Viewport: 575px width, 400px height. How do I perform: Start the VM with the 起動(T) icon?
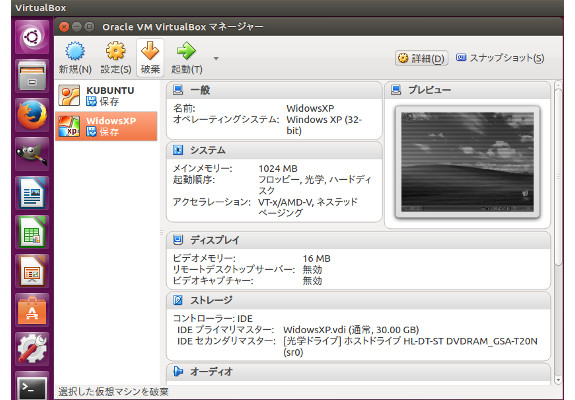[186, 51]
